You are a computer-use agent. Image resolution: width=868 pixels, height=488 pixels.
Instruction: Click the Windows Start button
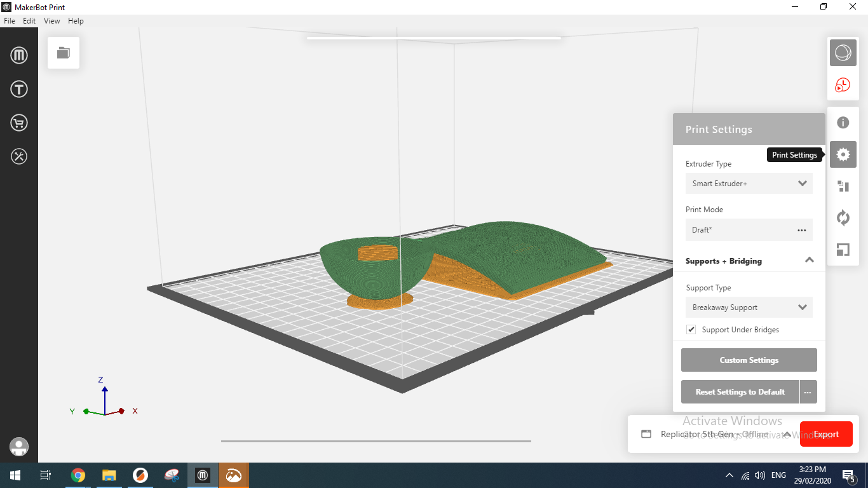click(x=15, y=475)
